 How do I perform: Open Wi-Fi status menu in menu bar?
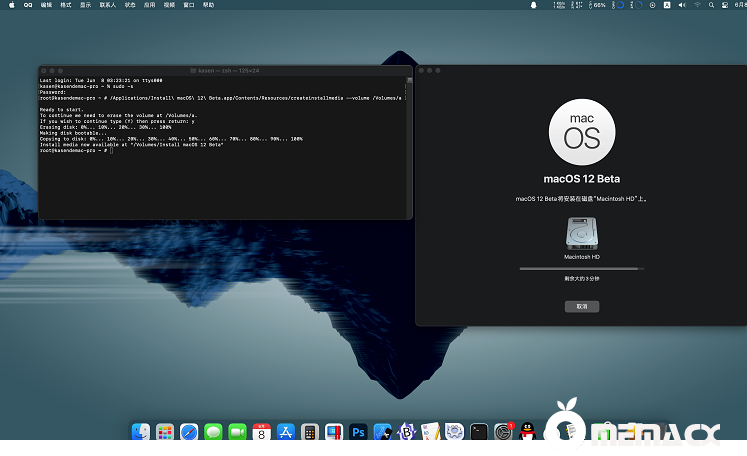point(697,5)
